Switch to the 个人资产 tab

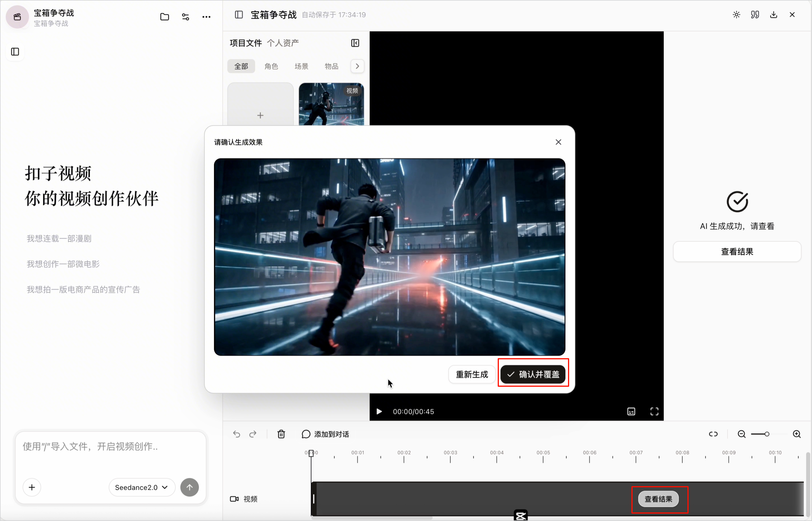point(283,43)
